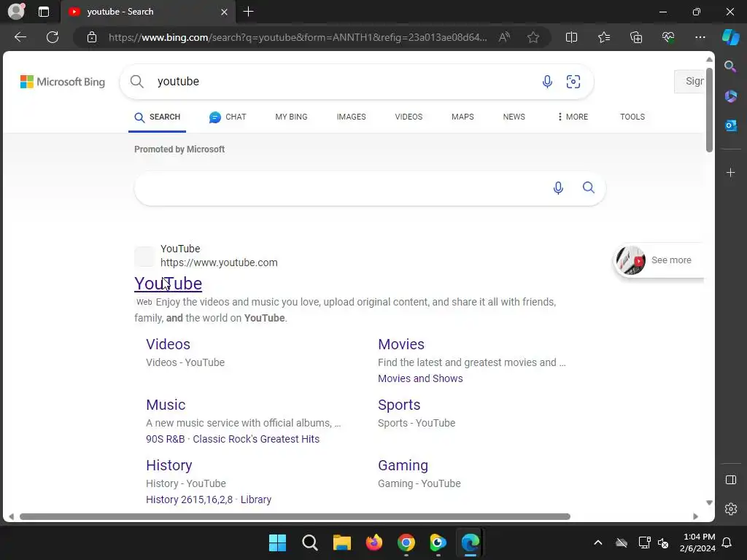This screenshot has width=747, height=560.
Task: Click scroll down arrow of page
Action: click(x=709, y=503)
